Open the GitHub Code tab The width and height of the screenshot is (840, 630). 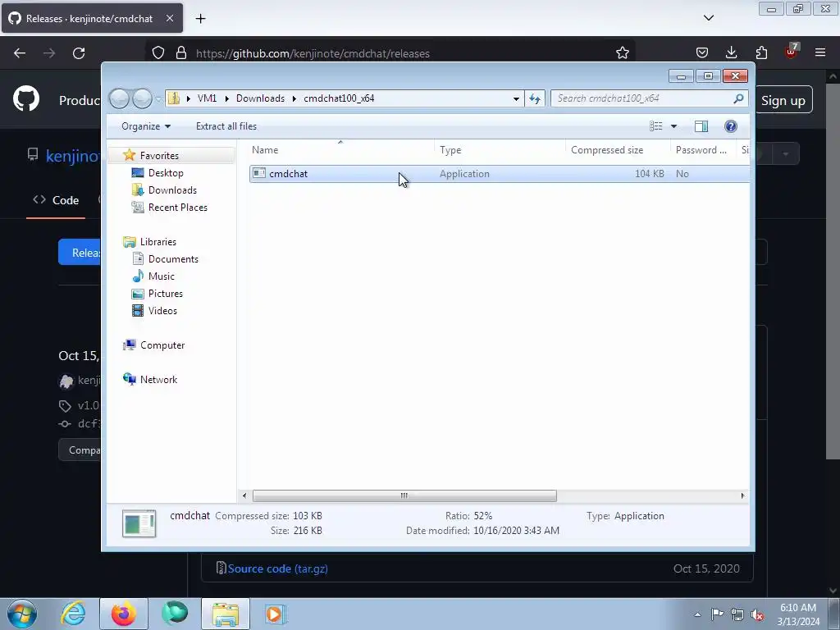point(56,200)
